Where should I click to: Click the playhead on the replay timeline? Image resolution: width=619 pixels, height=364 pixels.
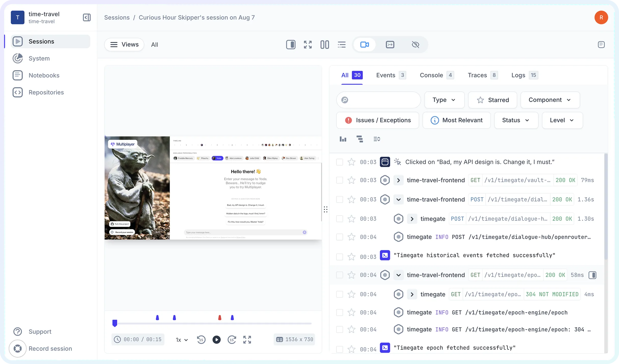coord(115,323)
